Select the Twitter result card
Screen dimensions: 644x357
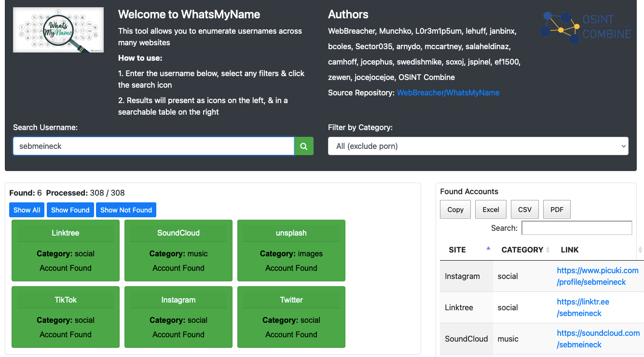coord(291,317)
